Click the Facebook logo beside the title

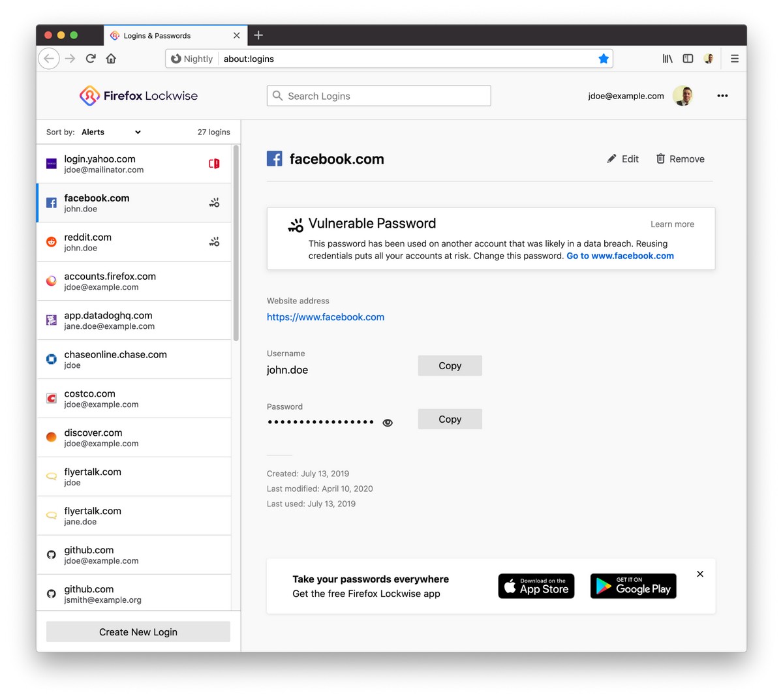pyautogui.click(x=275, y=159)
